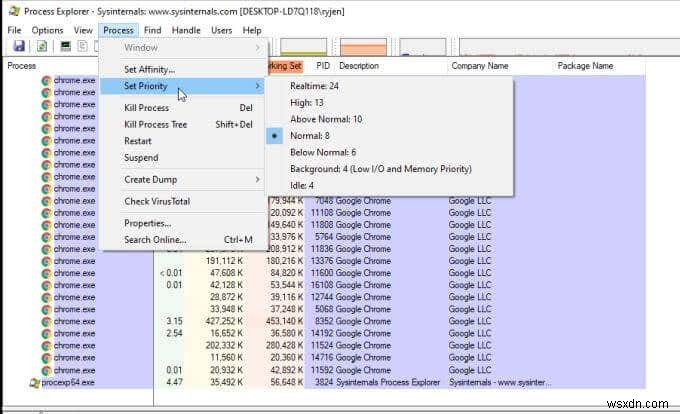Sort by the Company Name column header

pos(480,66)
